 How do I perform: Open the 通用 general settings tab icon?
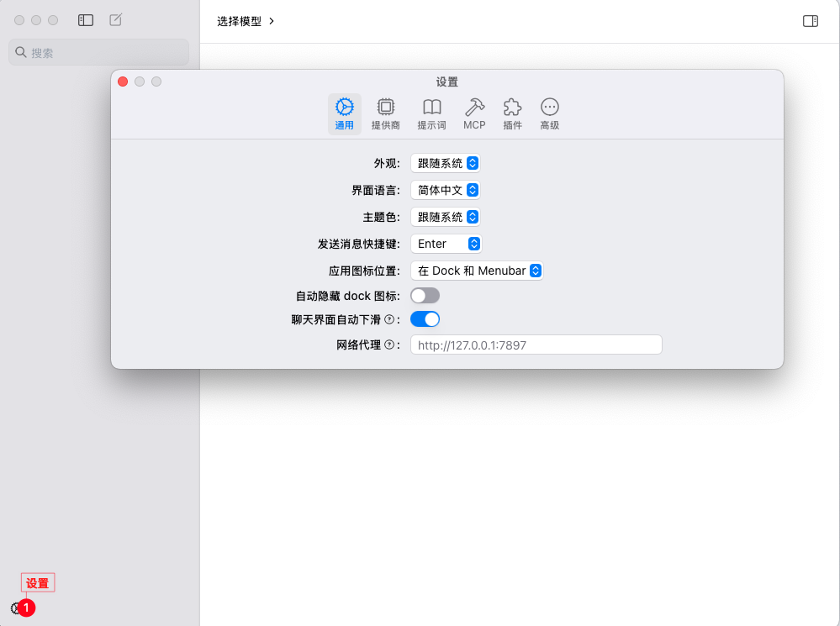pyautogui.click(x=344, y=108)
